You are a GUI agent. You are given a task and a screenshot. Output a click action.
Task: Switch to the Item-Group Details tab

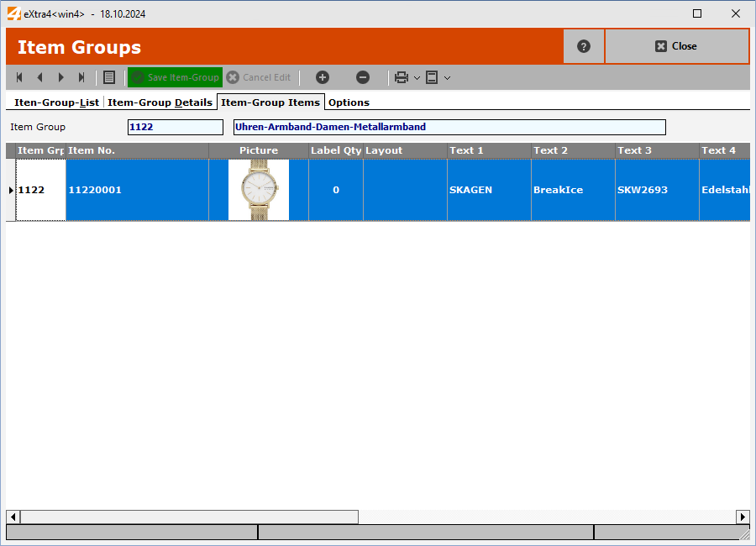click(x=160, y=102)
